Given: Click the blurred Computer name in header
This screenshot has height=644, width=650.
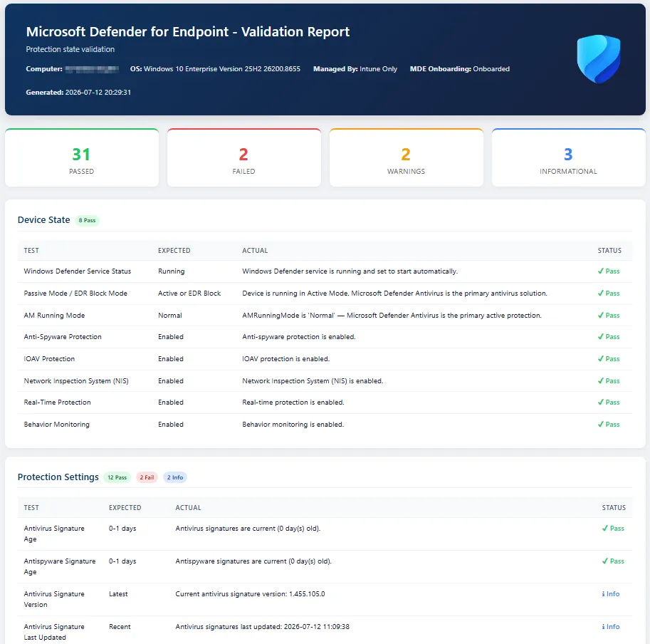Looking at the screenshot, I should click(x=92, y=69).
